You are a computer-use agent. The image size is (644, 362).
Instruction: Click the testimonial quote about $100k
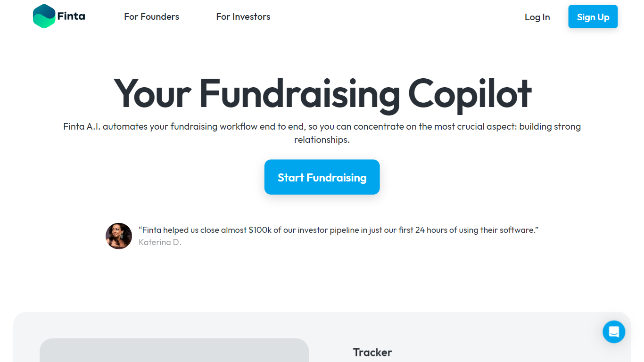pos(338,230)
